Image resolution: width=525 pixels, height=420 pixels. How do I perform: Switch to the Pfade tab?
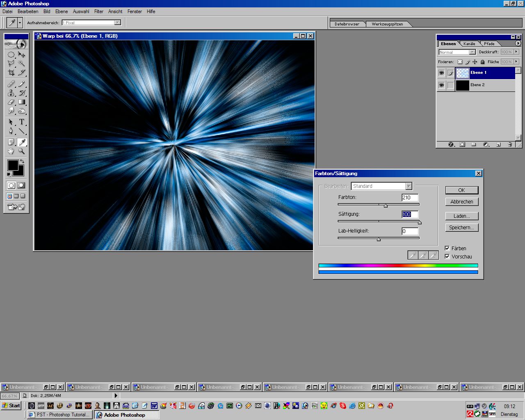(x=489, y=43)
